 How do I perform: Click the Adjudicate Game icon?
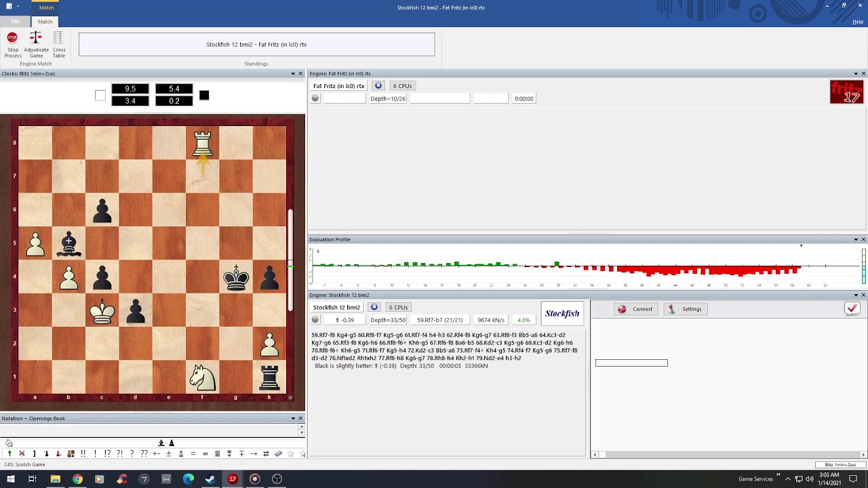click(36, 38)
